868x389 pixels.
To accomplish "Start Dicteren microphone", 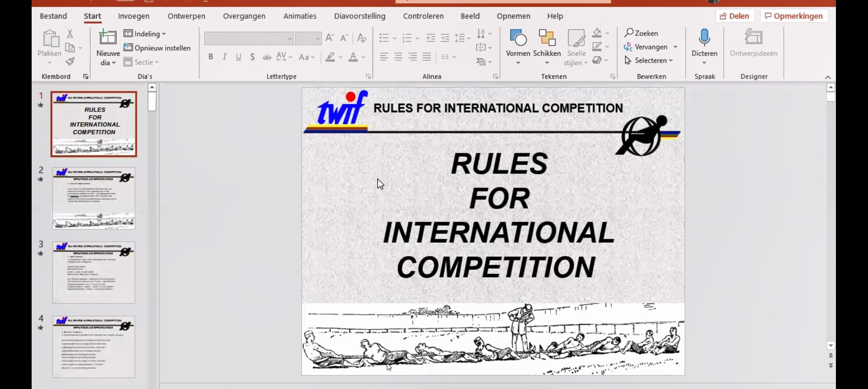I will pos(704,38).
